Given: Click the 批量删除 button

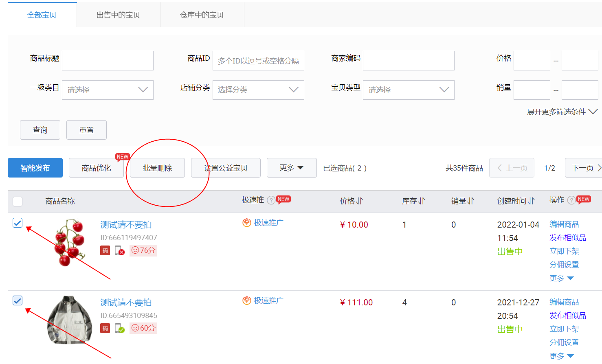Looking at the screenshot, I should pos(157,168).
